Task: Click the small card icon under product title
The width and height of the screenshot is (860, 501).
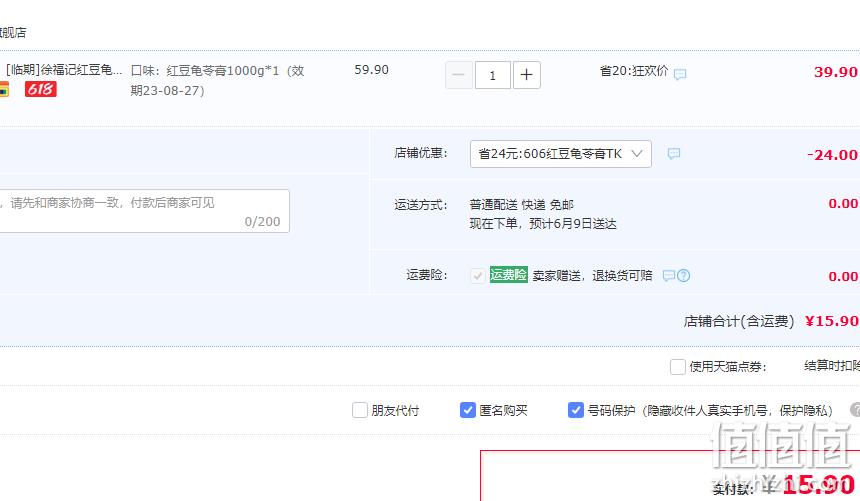Action: pyautogui.click(x=4, y=89)
